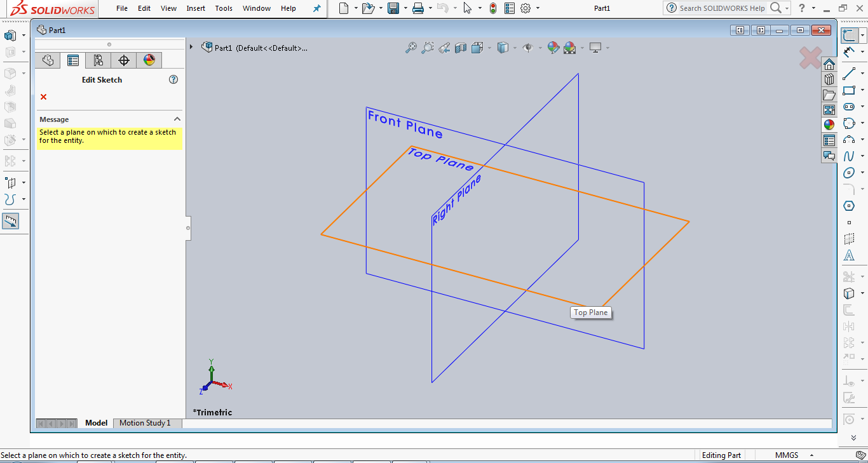
Task: Click the Save disk icon
Action: (x=393, y=8)
